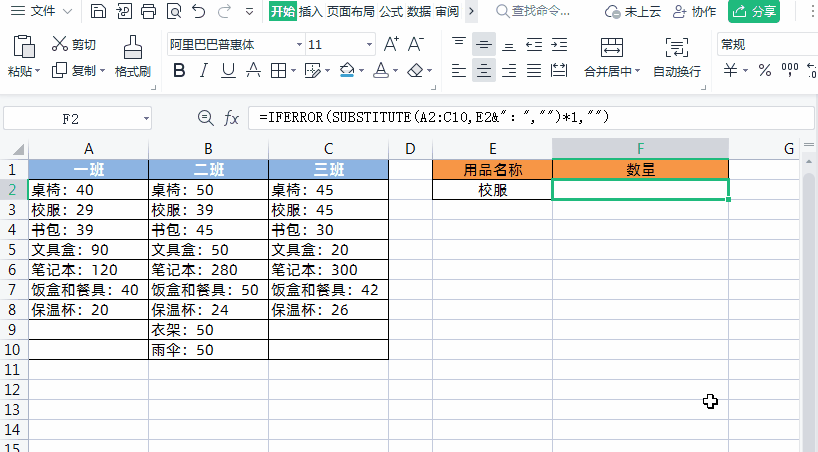Redo the last undone action
This screenshot has height=452, width=818.
pyautogui.click(x=224, y=11)
